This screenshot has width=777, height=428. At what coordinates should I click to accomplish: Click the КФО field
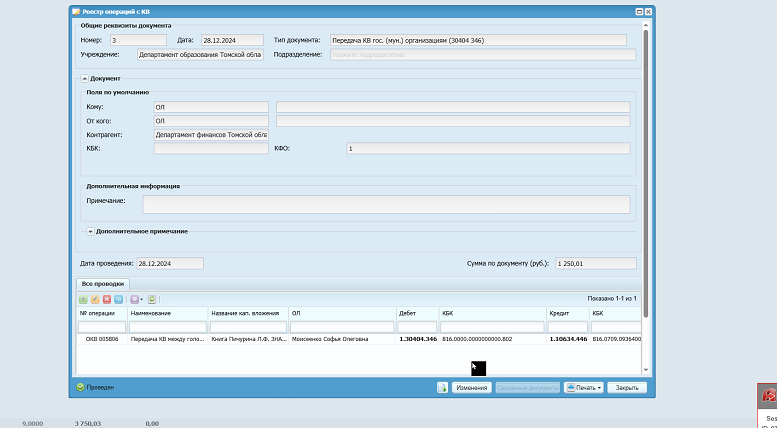[x=488, y=148]
